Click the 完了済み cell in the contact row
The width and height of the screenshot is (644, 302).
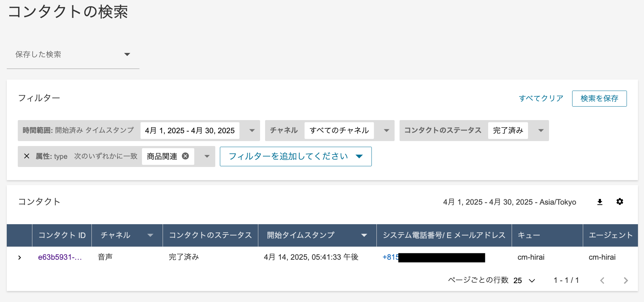click(x=184, y=257)
